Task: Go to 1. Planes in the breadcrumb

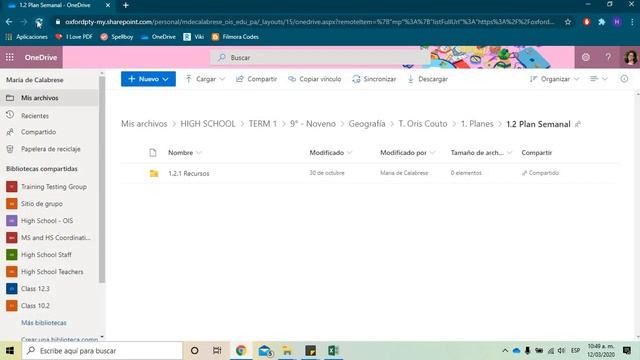Action: (x=477, y=124)
